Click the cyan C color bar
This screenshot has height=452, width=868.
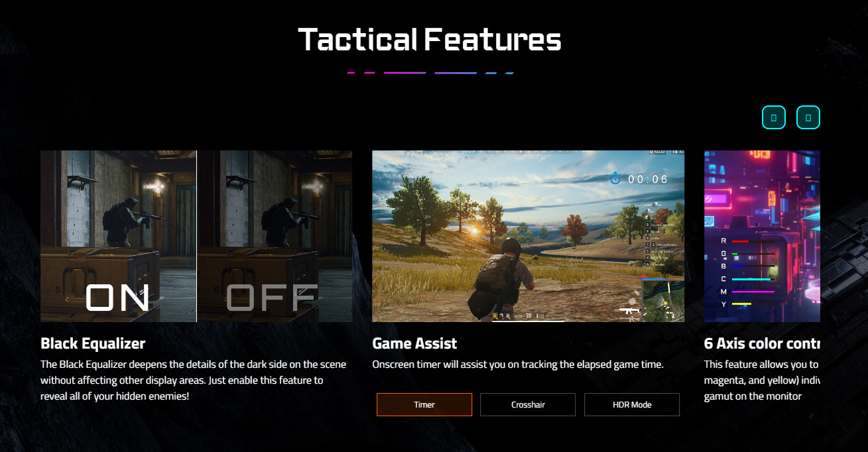(x=751, y=279)
